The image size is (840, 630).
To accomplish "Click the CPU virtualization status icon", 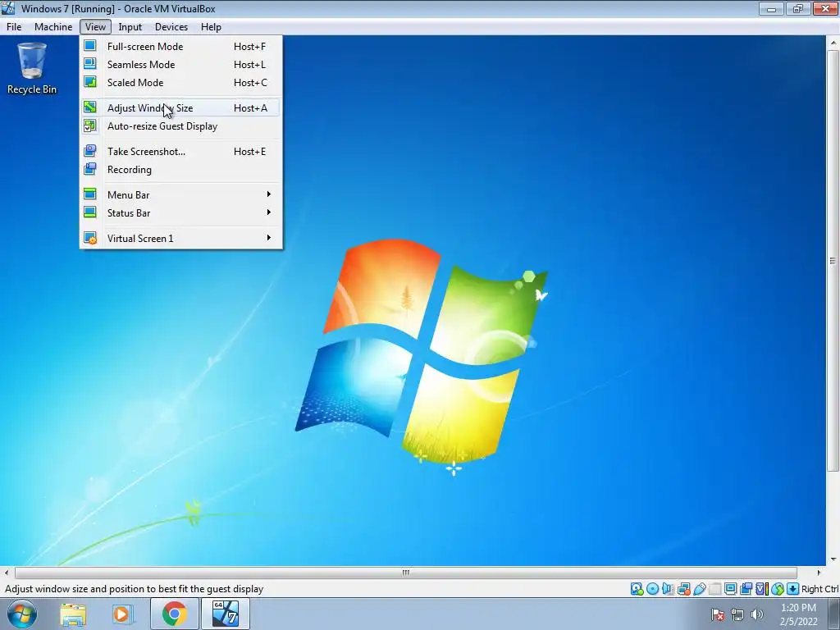I will tap(762, 589).
